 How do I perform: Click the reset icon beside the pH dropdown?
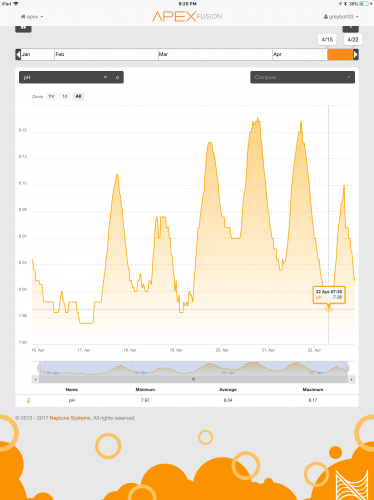tap(117, 77)
